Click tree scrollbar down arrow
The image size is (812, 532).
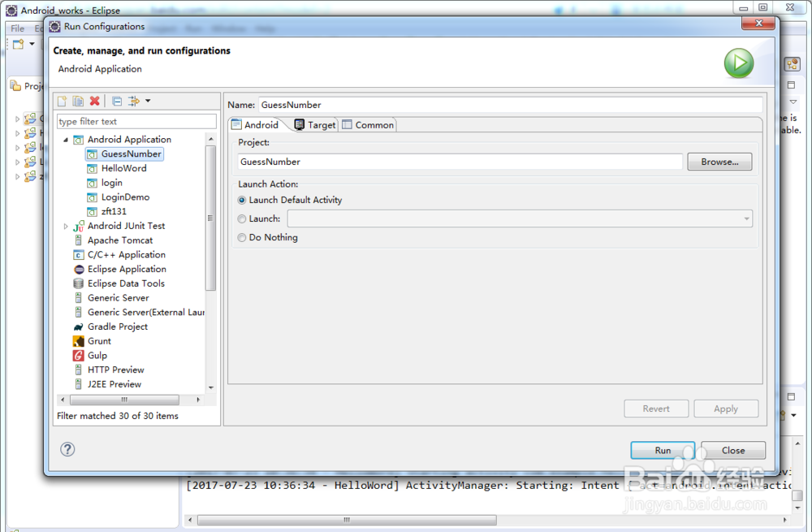[211, 387]
